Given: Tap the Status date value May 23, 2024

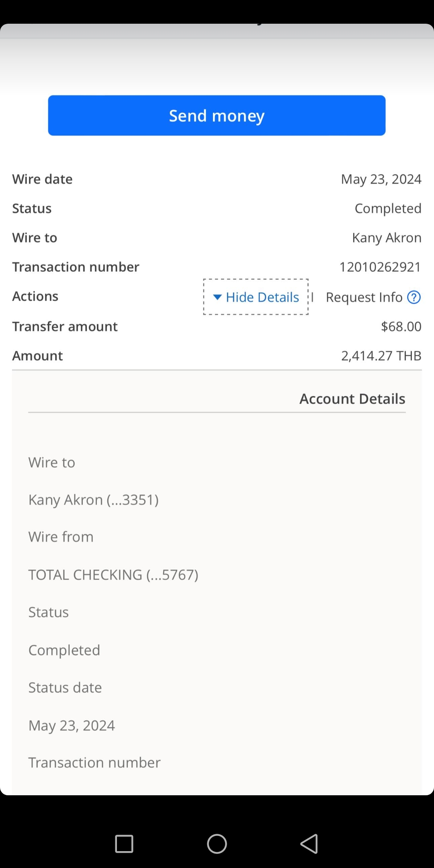Looking at the screenshot, I should pyautogui.click(x=72, y=725).
